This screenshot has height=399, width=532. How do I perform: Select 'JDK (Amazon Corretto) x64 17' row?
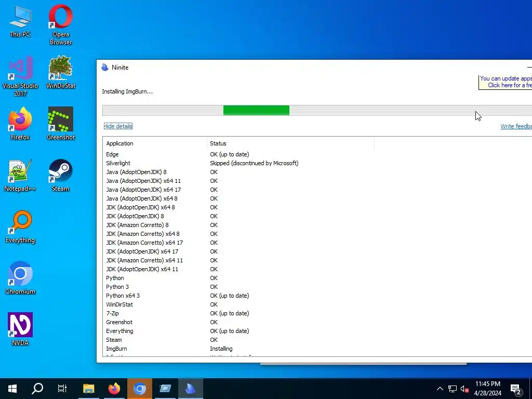coord(317,243)
